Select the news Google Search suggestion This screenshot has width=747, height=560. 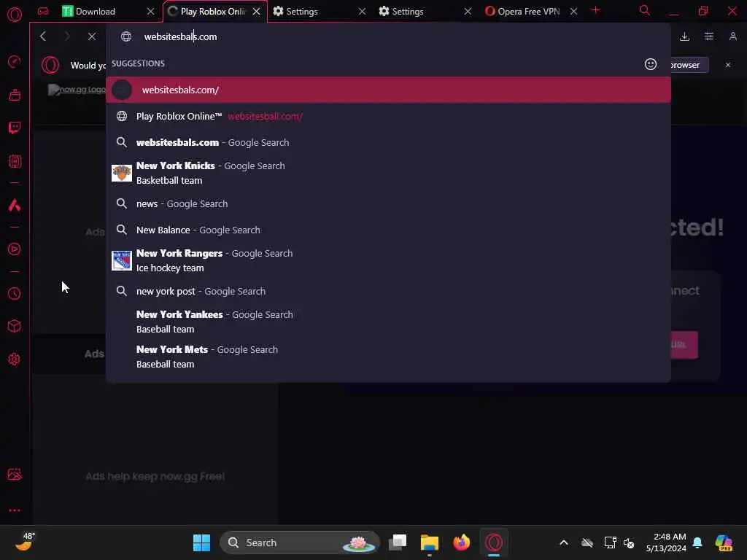coord(388,204)
